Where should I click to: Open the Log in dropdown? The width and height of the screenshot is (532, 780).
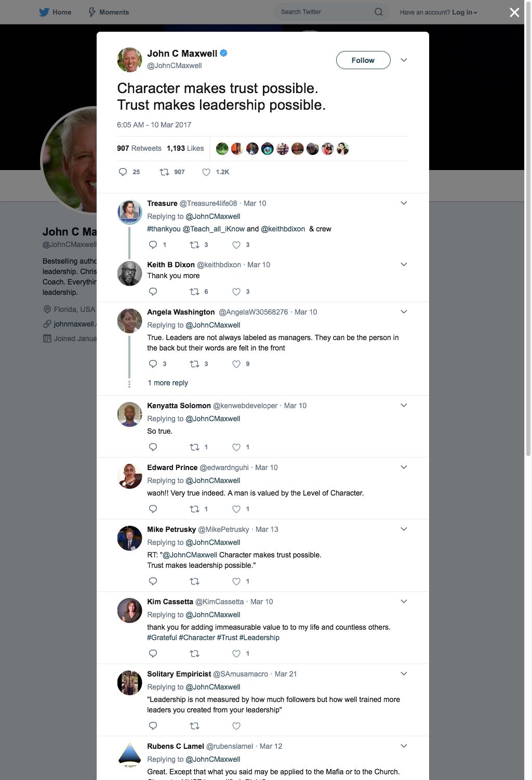click(464, 12)
